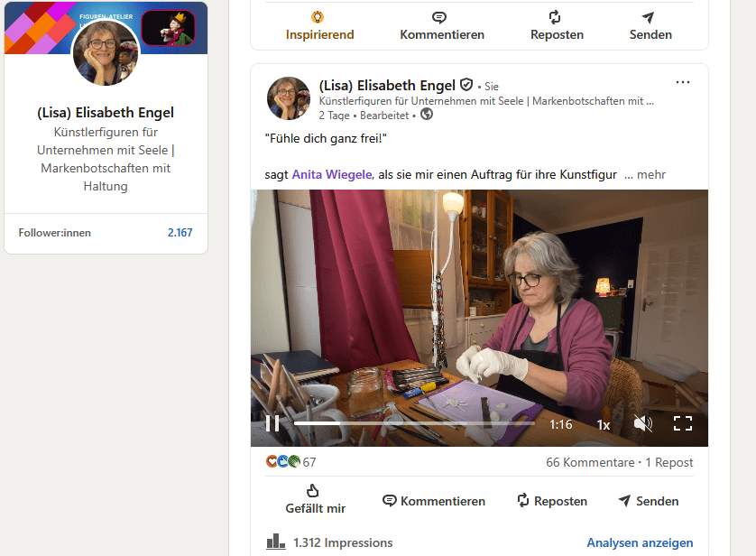Click 'Senden' on the upper post

coord(650,26)
